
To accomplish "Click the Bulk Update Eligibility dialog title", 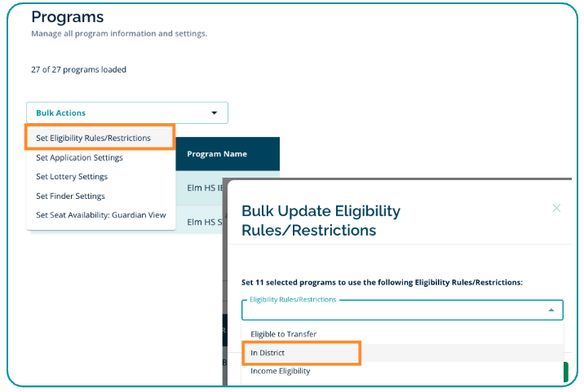I will (321, 221).
